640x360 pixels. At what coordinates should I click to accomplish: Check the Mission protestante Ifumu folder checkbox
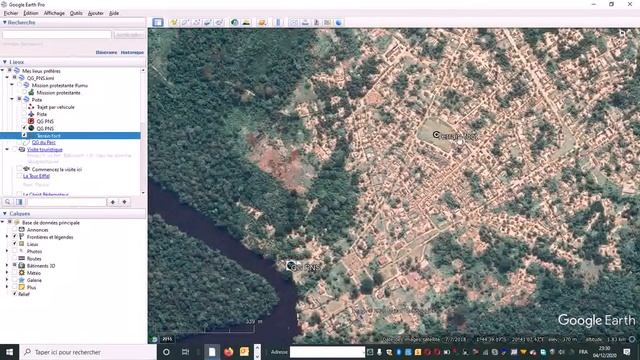(19, 85)
